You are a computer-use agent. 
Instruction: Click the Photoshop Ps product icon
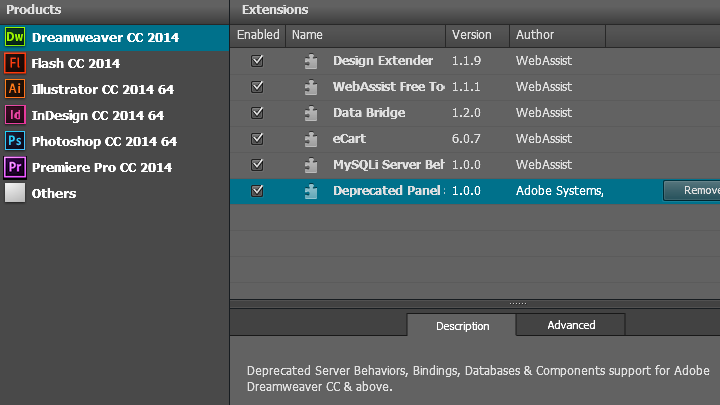click(x=15, y=141)
